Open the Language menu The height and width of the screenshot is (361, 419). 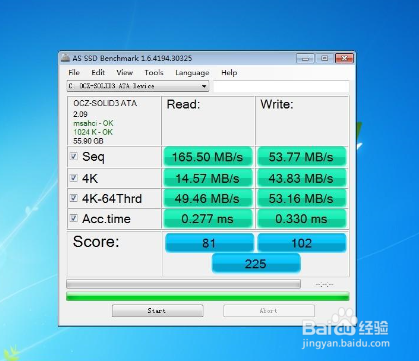click(192, 73)
